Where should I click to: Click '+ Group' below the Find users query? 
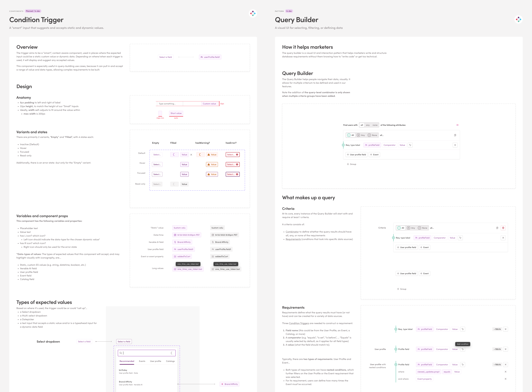[x=352, y=164]
